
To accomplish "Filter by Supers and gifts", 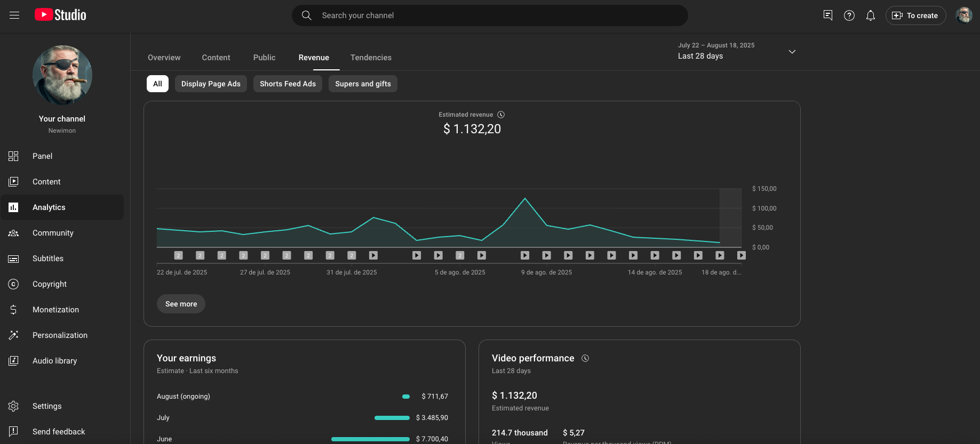I will point(363,84).
